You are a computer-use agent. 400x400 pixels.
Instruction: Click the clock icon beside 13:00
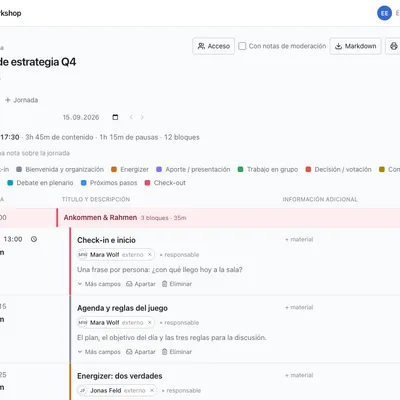(x=34, y=239)
